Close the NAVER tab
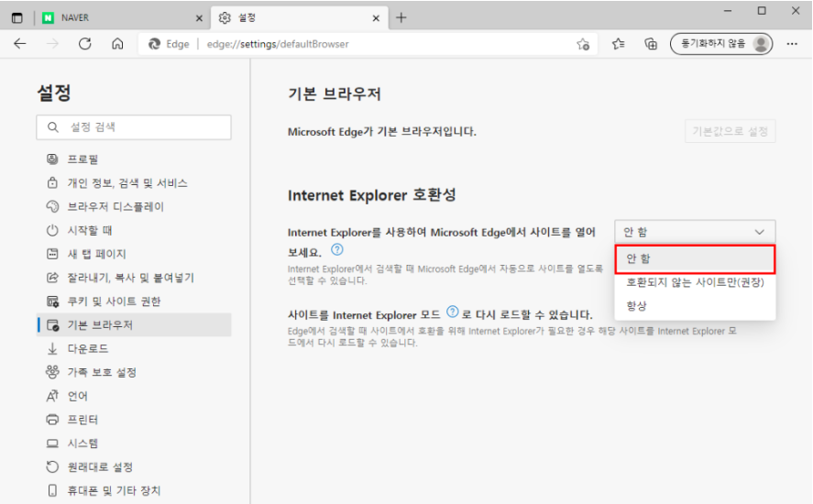 (x=199, y=18)
